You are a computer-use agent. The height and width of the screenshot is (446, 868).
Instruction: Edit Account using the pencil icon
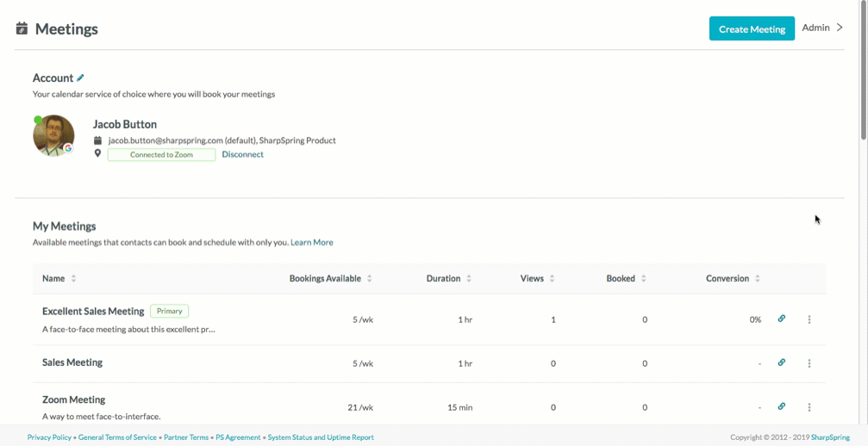[x=80, y=78]
